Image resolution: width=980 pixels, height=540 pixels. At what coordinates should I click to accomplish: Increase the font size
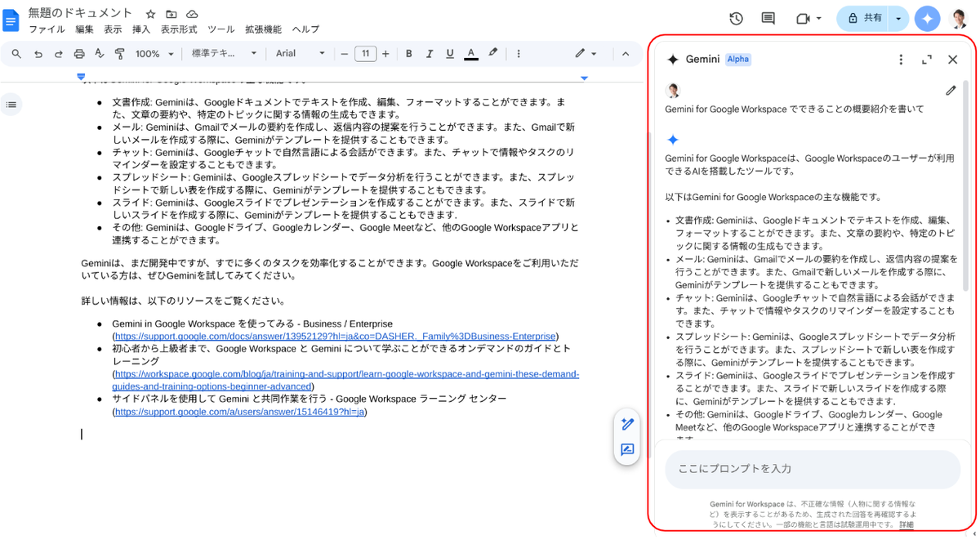[x=385, y=54]
